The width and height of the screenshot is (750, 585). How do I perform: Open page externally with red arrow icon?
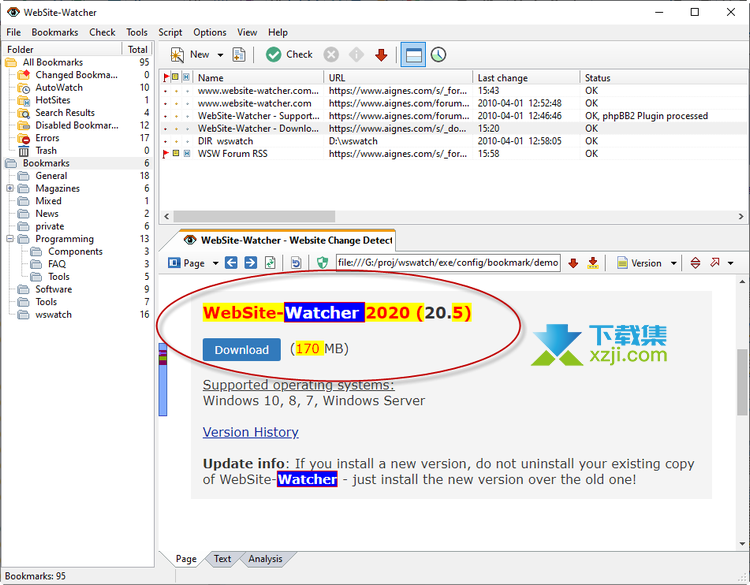pyautogui.click(x=715, y=263)
